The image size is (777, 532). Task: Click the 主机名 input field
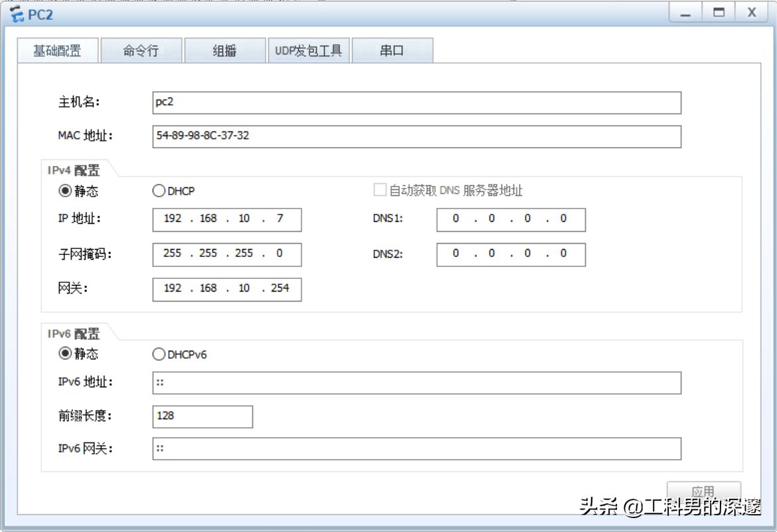click(416, 103)
